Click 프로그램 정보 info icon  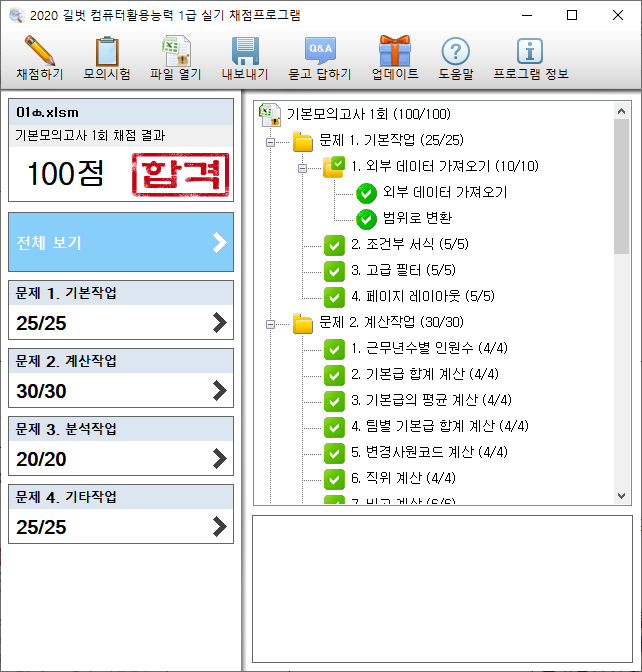click(528, 51)
